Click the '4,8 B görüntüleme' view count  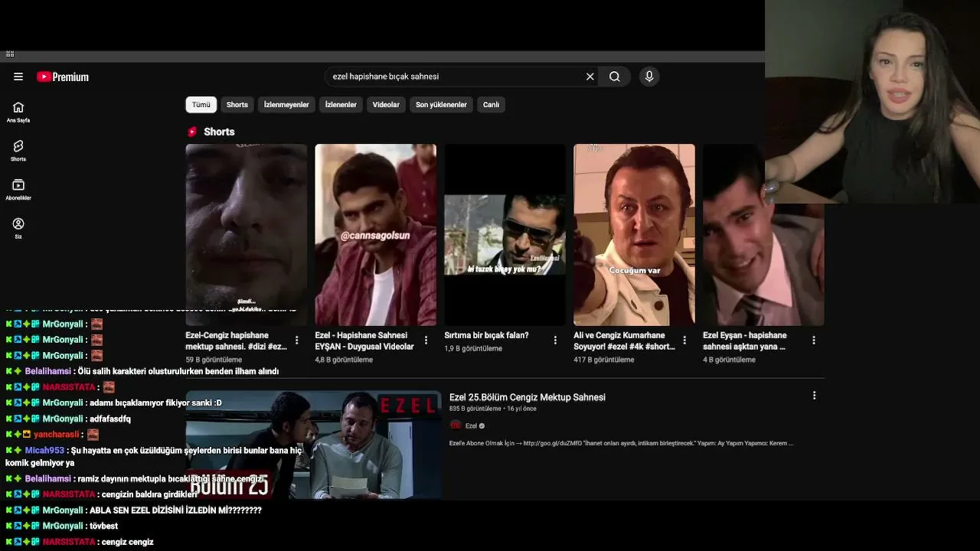(344, 360)
